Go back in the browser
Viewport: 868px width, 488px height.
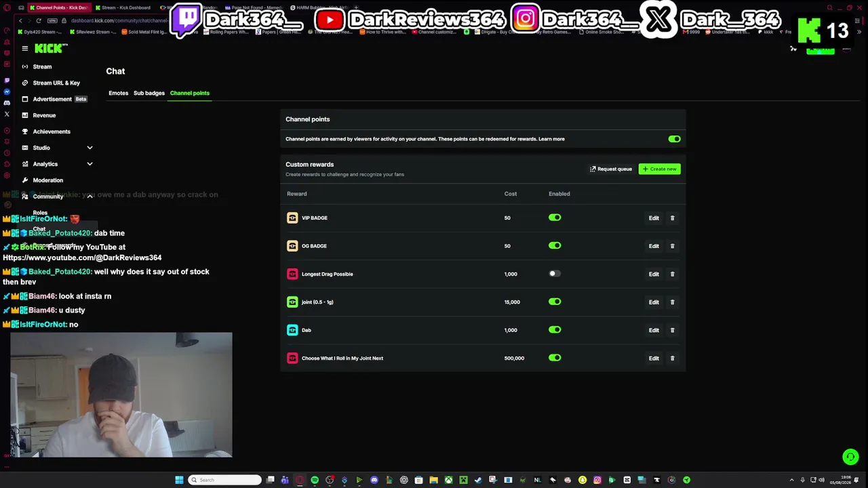20,20
